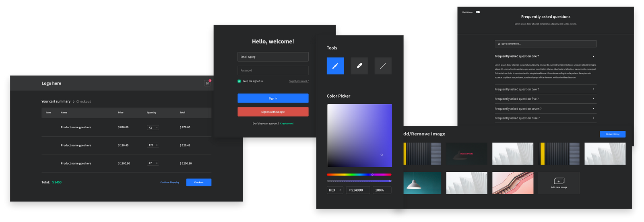Image resolution: width=644 pixels, height=222 pixels.
Task: Open the HEX color format dropdown
Action: (335, 190)
